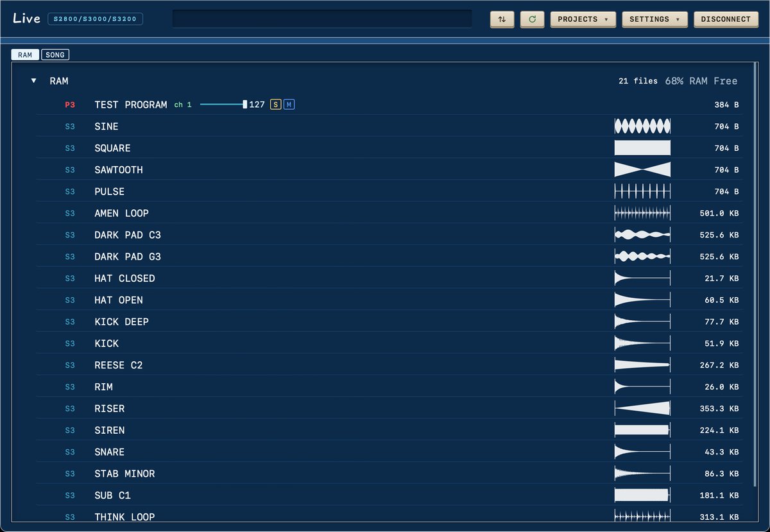Viewport: 770px width, 532px height.
Task: Click the S3 icon beside SINE
Action: (70, 126)
